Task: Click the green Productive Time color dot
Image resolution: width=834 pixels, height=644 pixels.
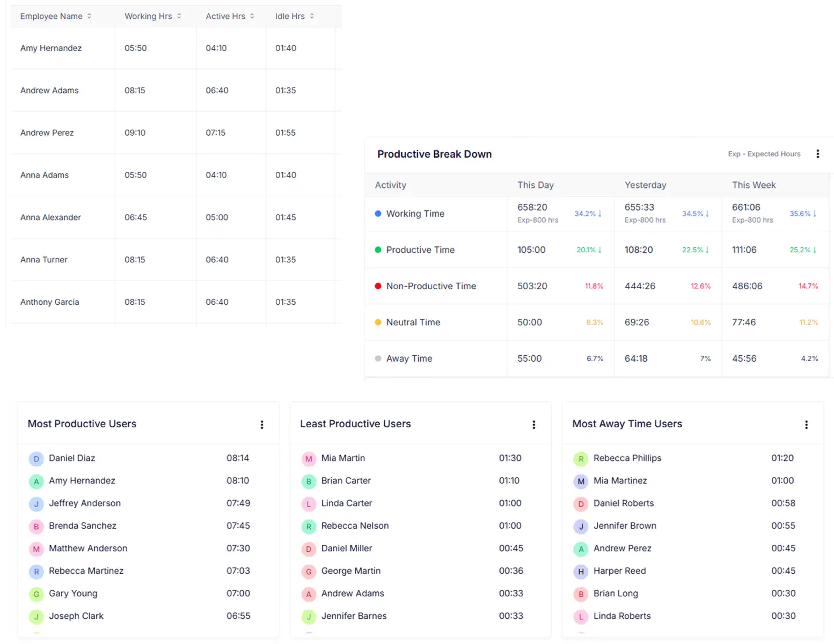Action: pos(378,250)
